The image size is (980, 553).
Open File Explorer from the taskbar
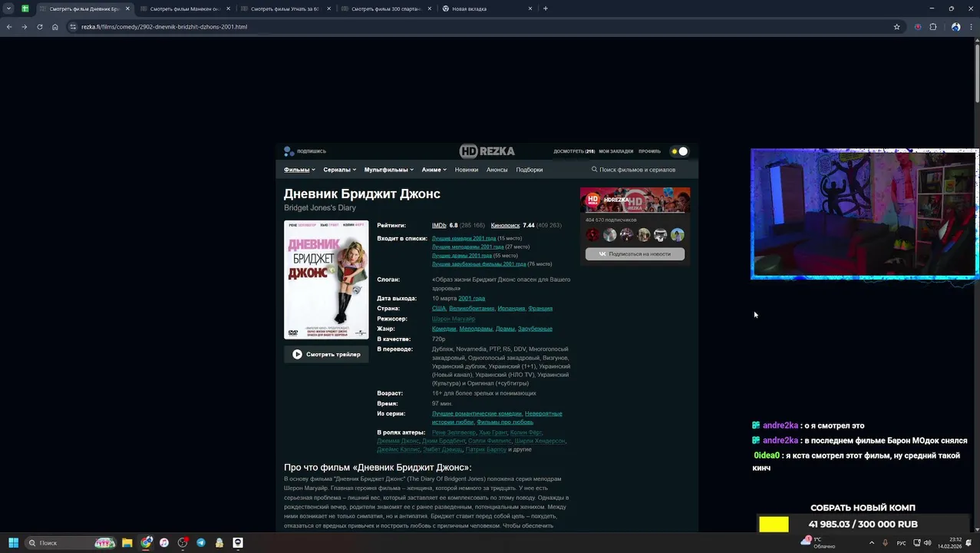(x=127, y=543)
